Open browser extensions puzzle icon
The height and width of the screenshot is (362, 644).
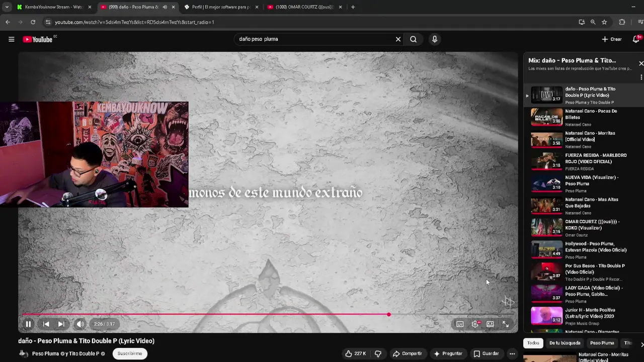click(622, 22)
